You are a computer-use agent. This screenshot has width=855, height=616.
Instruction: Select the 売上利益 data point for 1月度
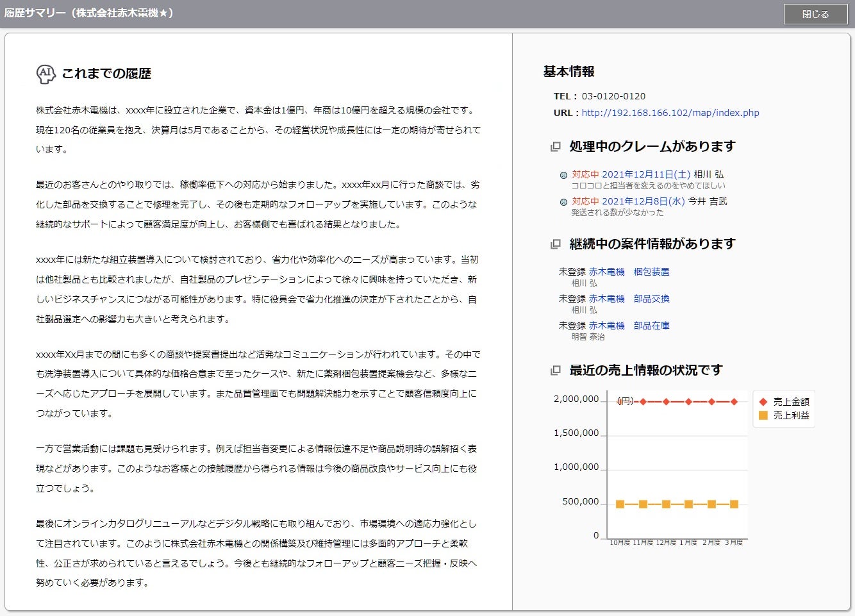pos(688,504)
